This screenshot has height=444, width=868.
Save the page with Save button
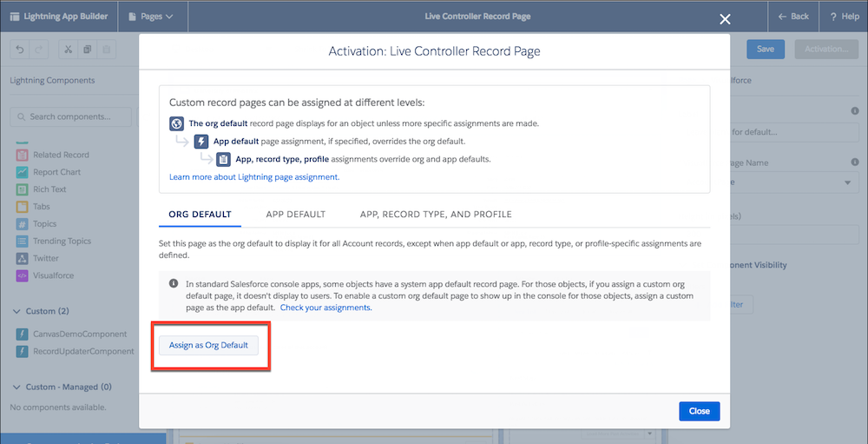766,49
